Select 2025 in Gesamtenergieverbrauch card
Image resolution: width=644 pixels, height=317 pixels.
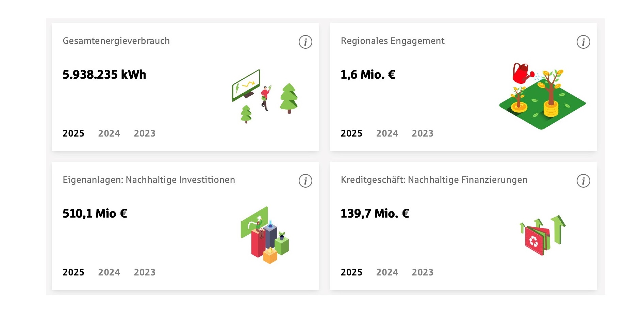tap(73, 133)
